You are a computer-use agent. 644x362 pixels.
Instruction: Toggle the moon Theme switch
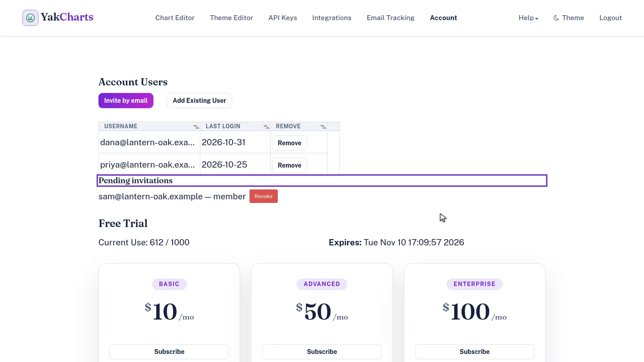[568, 18]
